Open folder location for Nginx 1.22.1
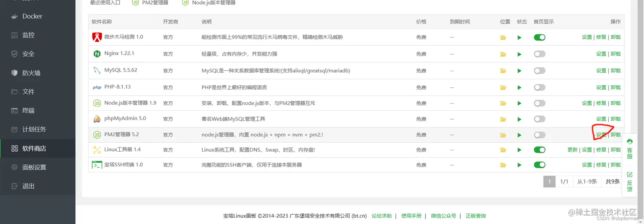This screenshot has width=644, height=224. [503, 54]
